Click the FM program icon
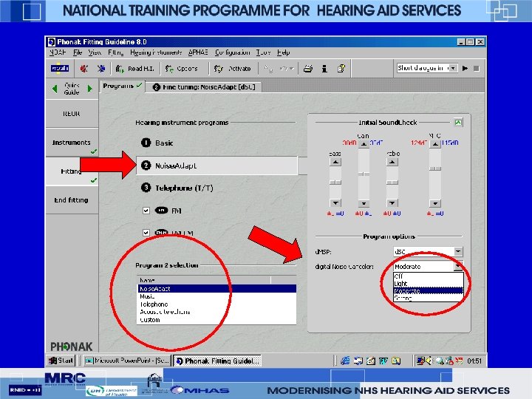The width and height of the screenshot is (532, 399). tap(162, 211)
